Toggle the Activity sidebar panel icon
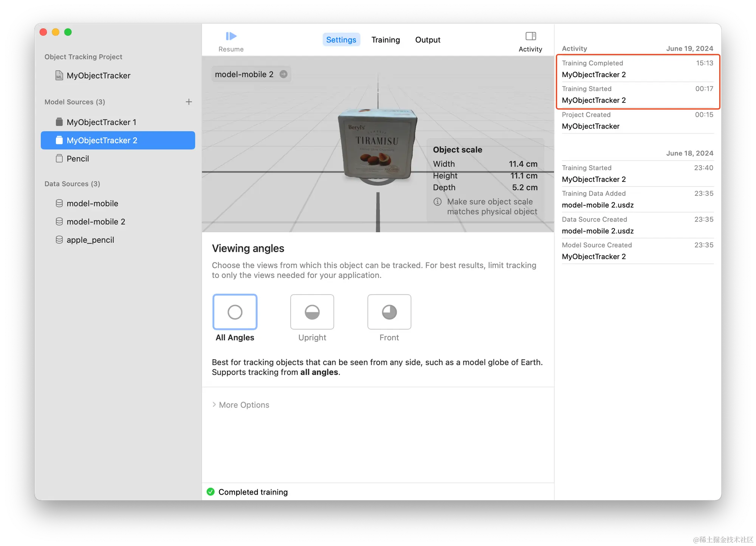 (530, 36)
